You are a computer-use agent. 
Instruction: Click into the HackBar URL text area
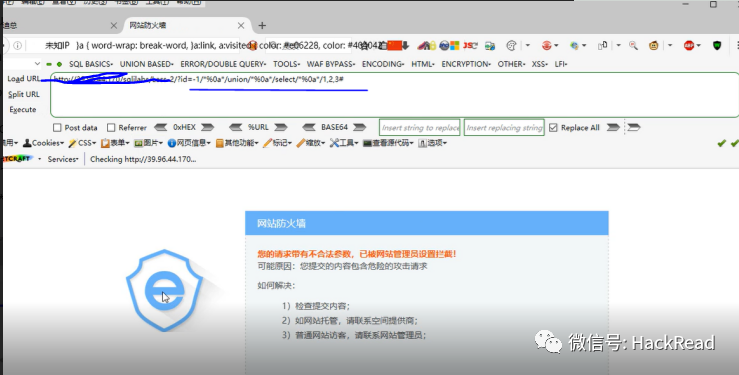click(394, 95)
